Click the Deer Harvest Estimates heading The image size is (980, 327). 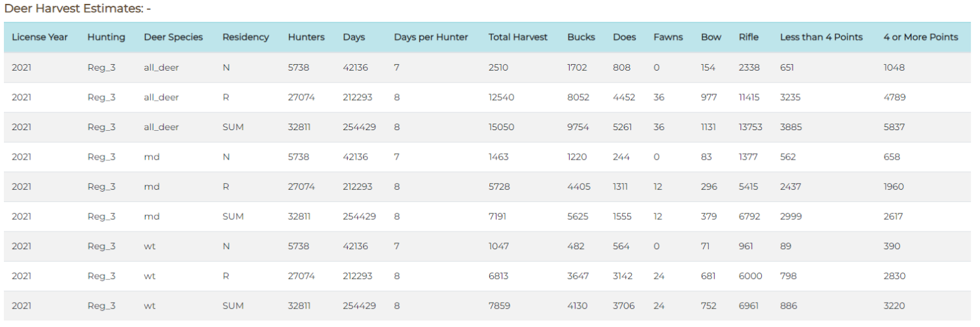point(77,10)
